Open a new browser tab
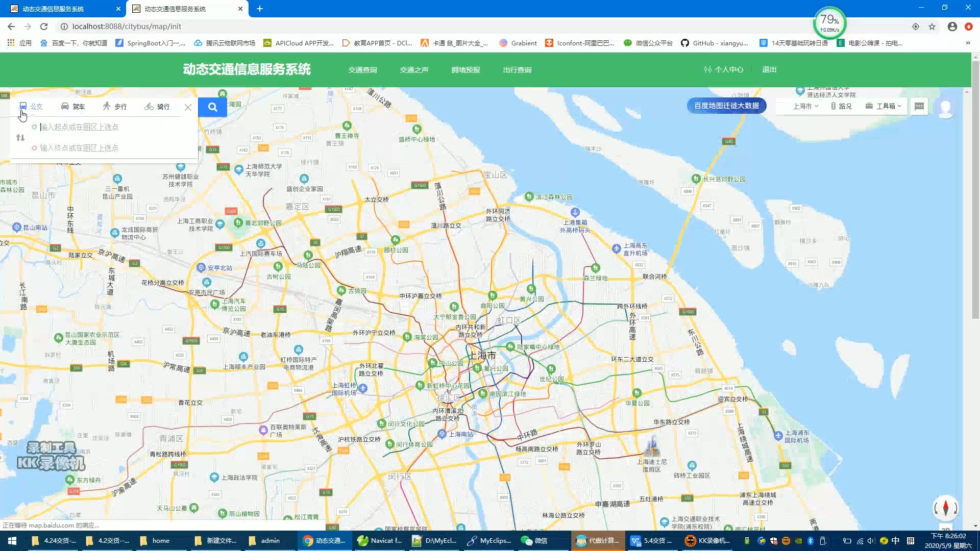The image size is (980, 551). pos(259,9)
